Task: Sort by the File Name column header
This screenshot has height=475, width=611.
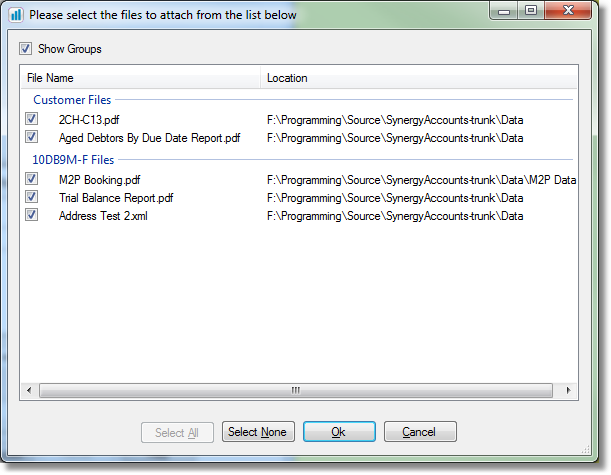Action: point(140,78)
